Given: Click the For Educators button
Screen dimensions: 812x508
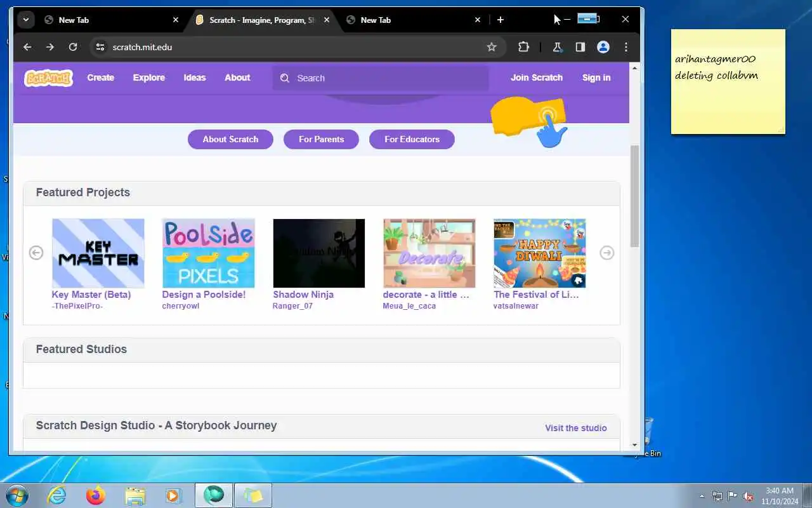Looking at the screenshot, I should point(412,139).
